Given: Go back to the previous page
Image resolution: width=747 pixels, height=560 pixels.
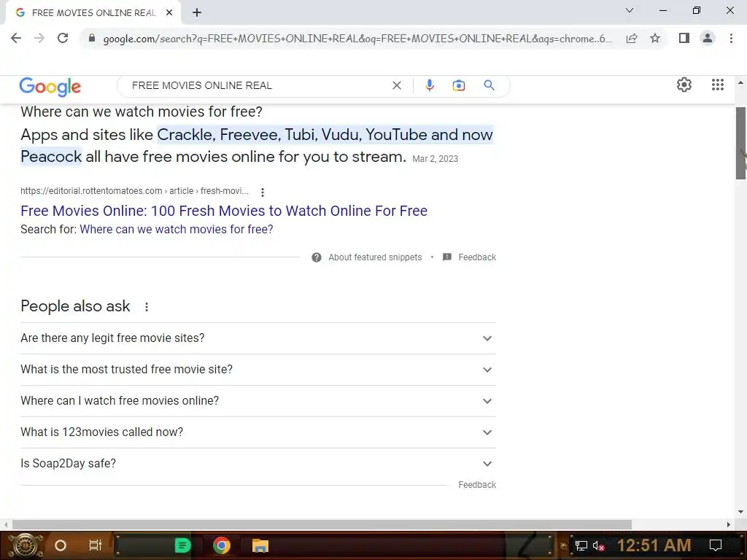Looking at the screenshot, I should tap(16, 38).
